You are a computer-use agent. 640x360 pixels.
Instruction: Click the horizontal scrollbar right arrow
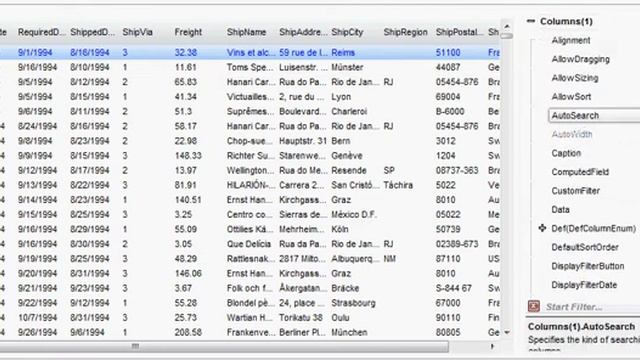(492, 347)
